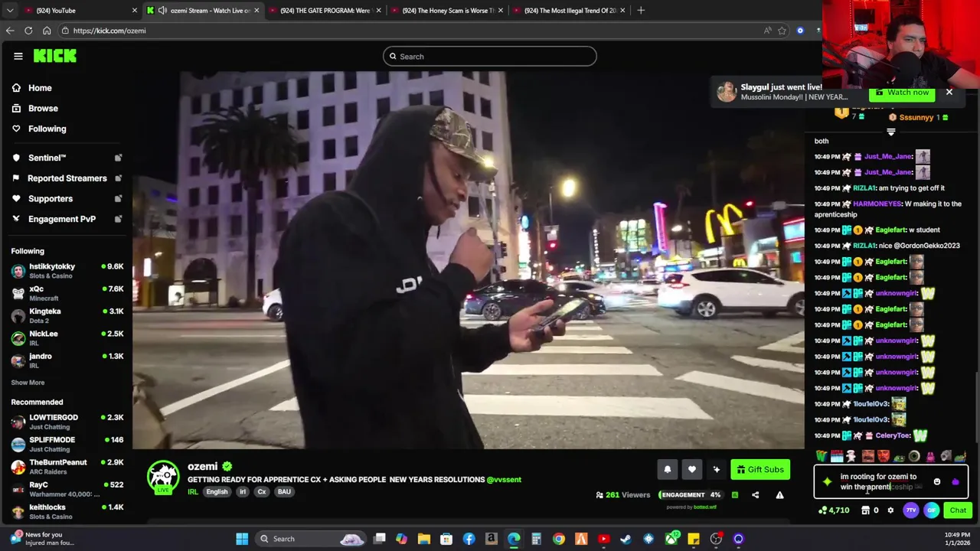Dismiss the Slaygul live notification
This screenshot has width=980, height=551.
949,93
